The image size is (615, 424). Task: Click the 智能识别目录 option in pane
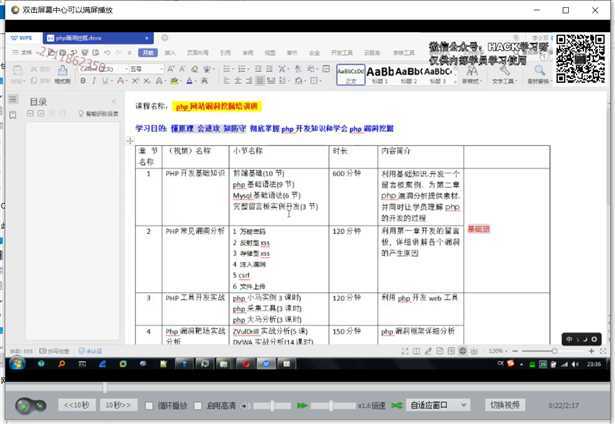[x=102, y=114]
